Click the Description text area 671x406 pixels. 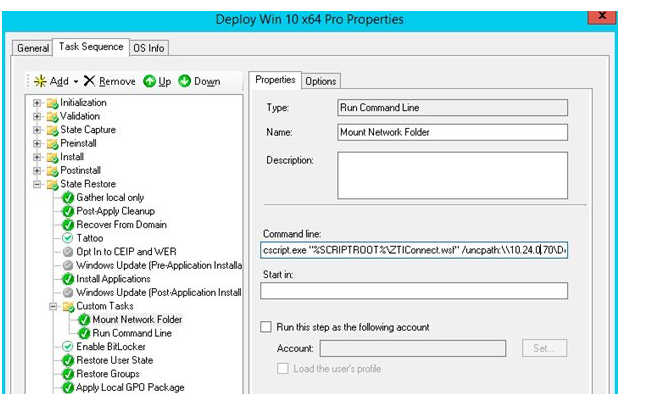tap(452, 175)
